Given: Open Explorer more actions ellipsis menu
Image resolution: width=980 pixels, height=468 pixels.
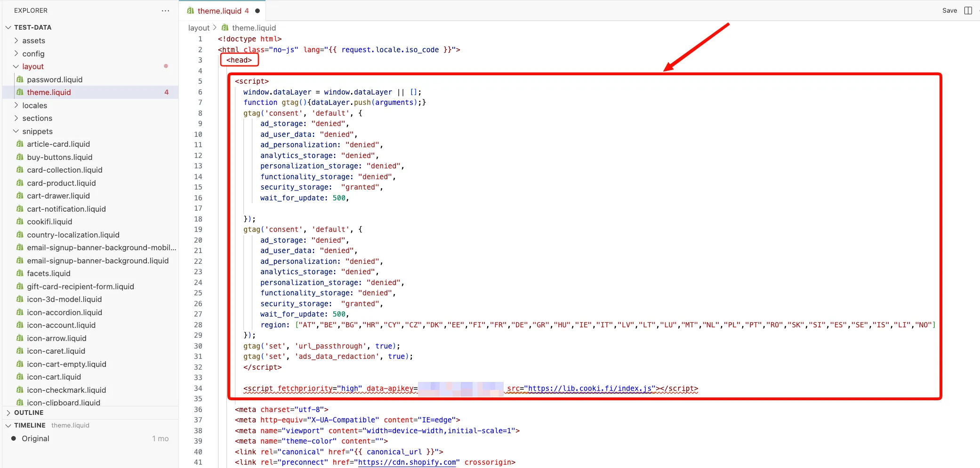Looking at the screenshot, I should click(x=165, y=10).
